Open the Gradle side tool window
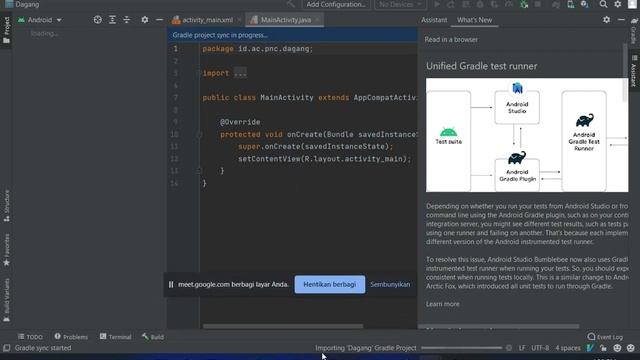The width and height of the screenshot is (640, 360). (x=634, y=31)
